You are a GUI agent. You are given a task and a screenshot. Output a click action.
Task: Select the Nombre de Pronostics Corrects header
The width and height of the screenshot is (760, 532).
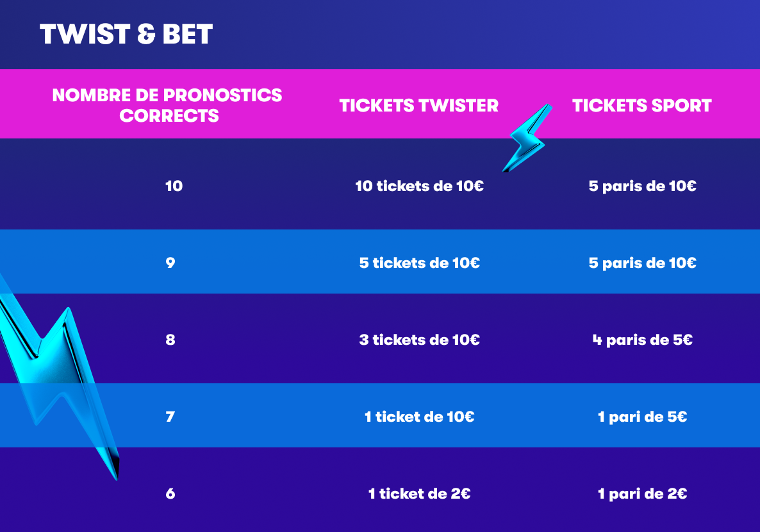167,105
